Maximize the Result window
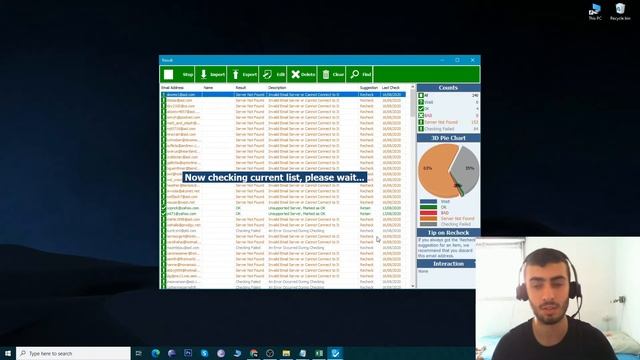 (x=457, y=60)
